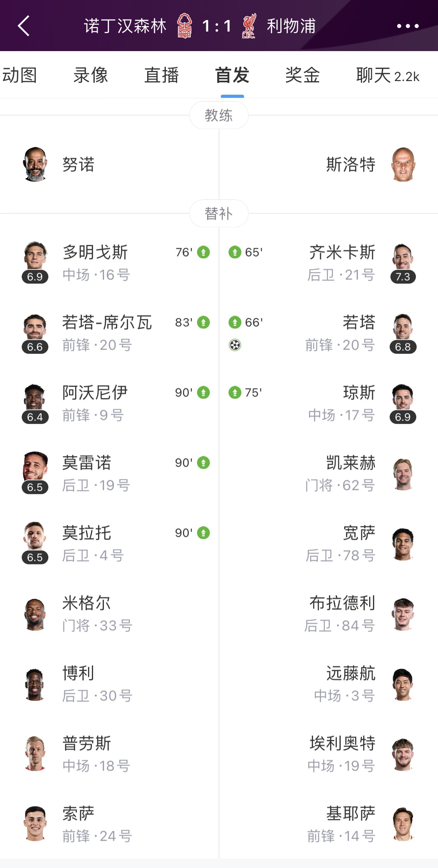Switch to the 录像 tab

91,75
